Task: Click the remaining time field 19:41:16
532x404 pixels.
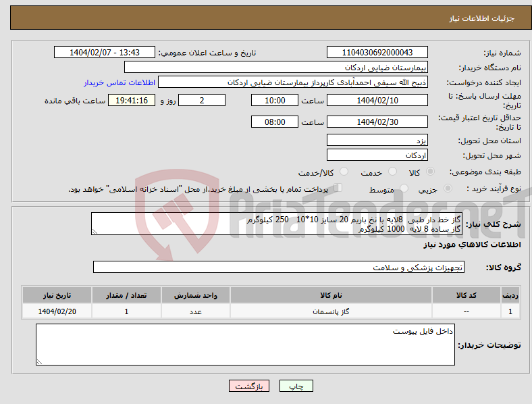Action: click(132, 100)
